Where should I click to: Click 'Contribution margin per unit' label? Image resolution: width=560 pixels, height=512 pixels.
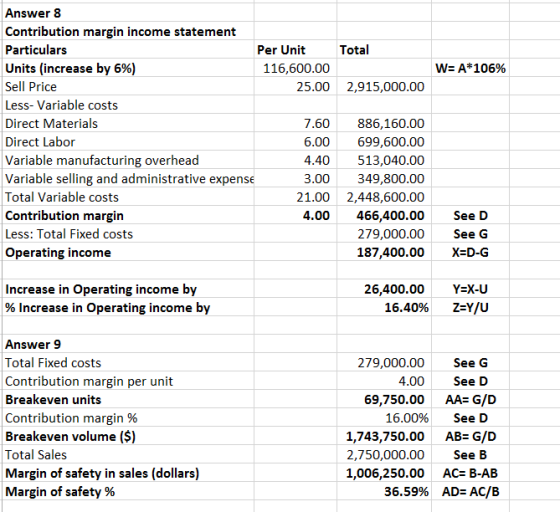click(x=89, y=382)
